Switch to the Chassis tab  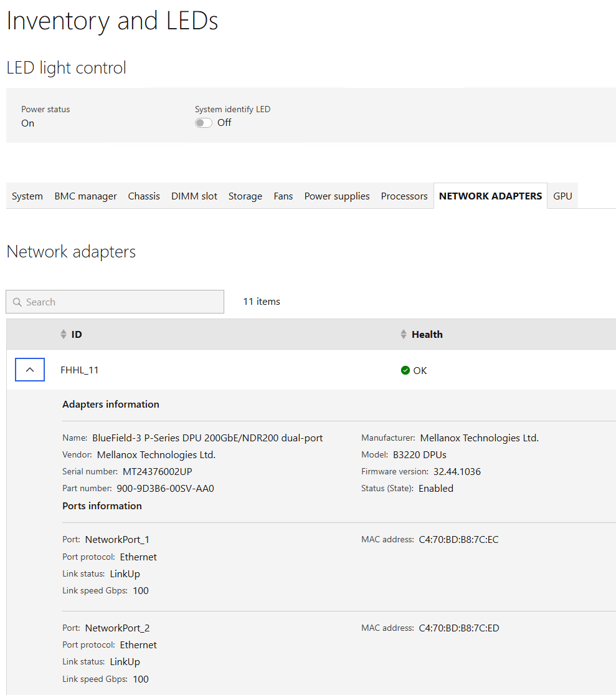coord(143,196)
